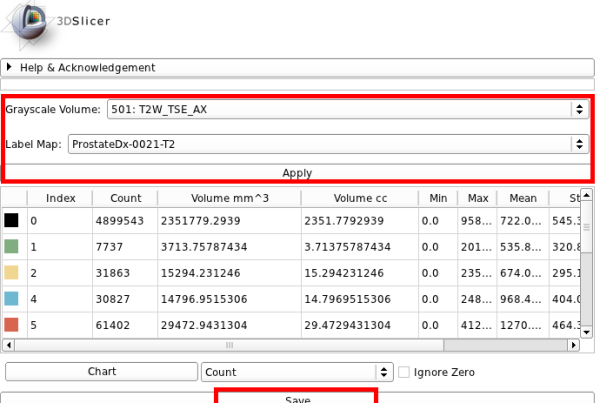Viewport: 600px width, 403px height.
Task: Click the red swatch for index 5
Action: click(11, 325)
